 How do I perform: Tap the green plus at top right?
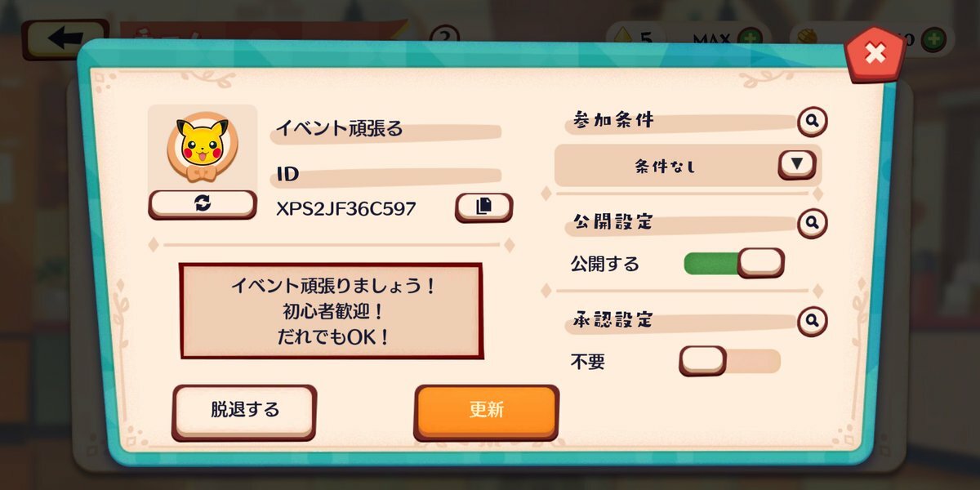933,38
